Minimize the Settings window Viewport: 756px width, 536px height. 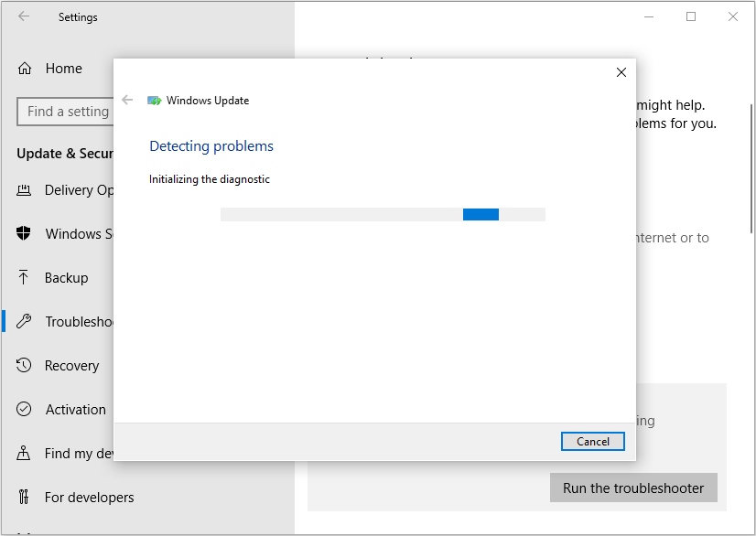(650, 16)
